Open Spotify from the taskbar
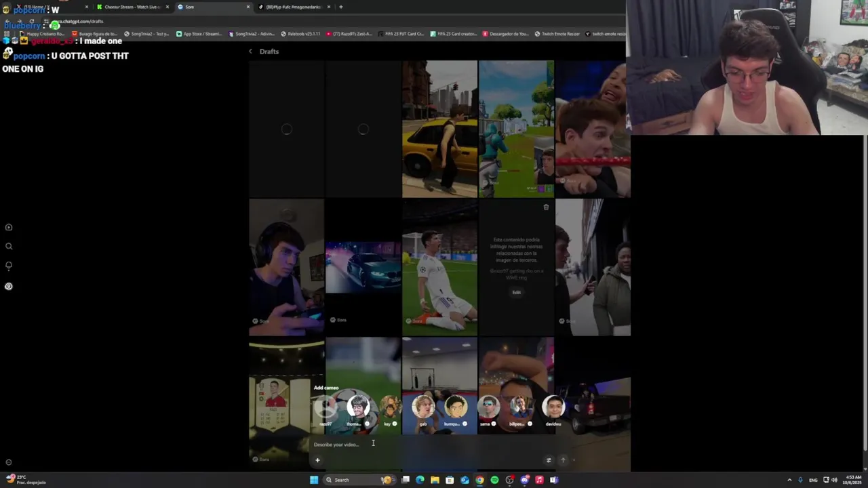Screen dimensions: 868x488 click(494, 480)
